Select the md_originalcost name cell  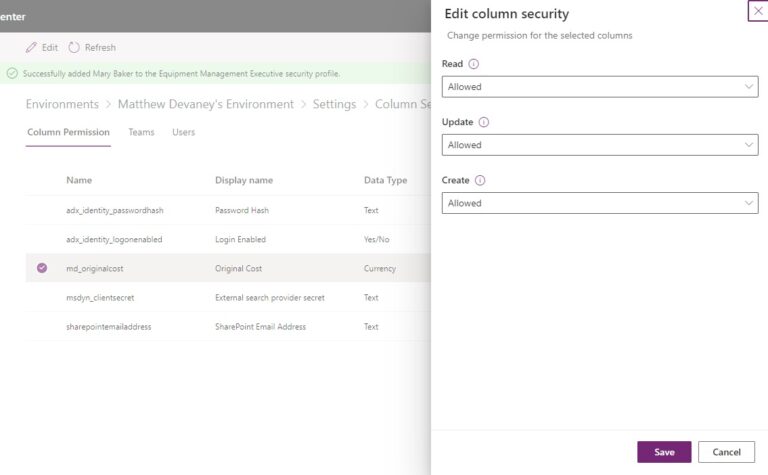(x=95, y=268)
